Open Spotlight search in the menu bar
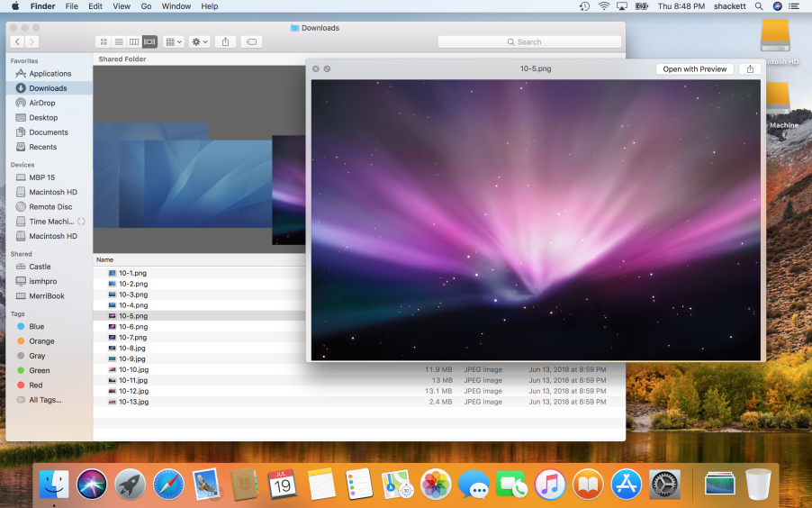 pyautogui.click(x=759, y=6)
